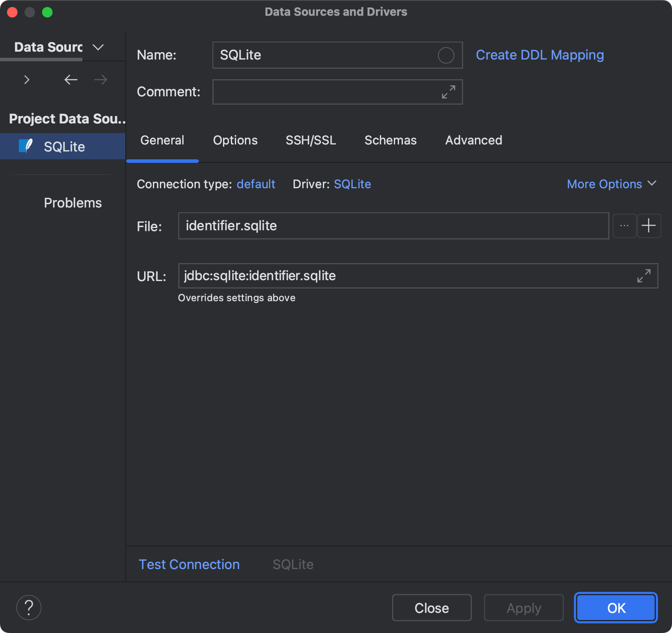Run Test Connection
The width and height of the screenshot is (672, 633).
click(189, 564)
